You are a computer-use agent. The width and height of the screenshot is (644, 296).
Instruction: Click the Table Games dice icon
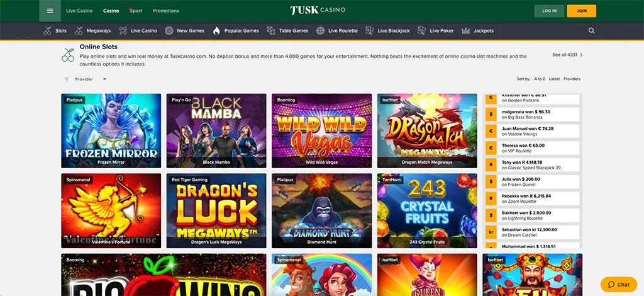pos(271,30)
